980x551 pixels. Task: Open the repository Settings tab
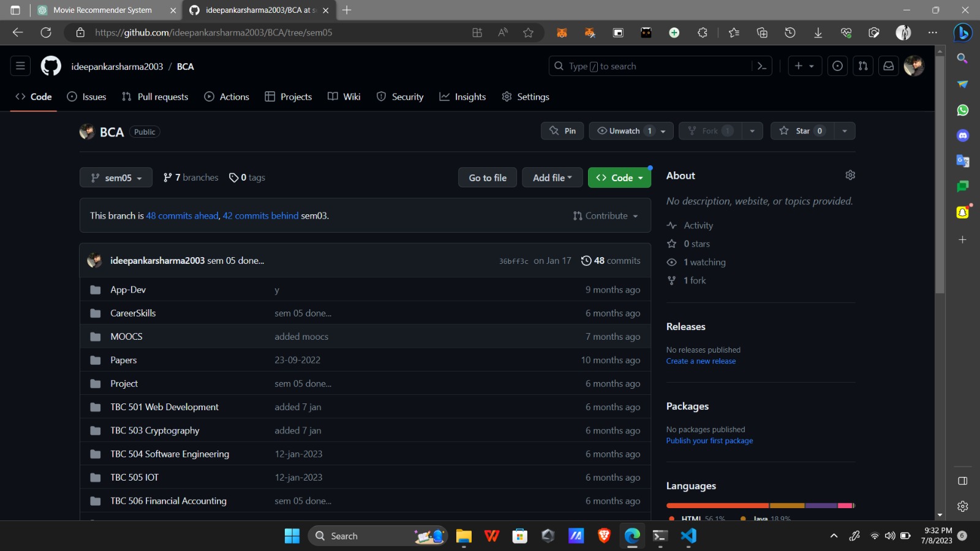point(526,97)
